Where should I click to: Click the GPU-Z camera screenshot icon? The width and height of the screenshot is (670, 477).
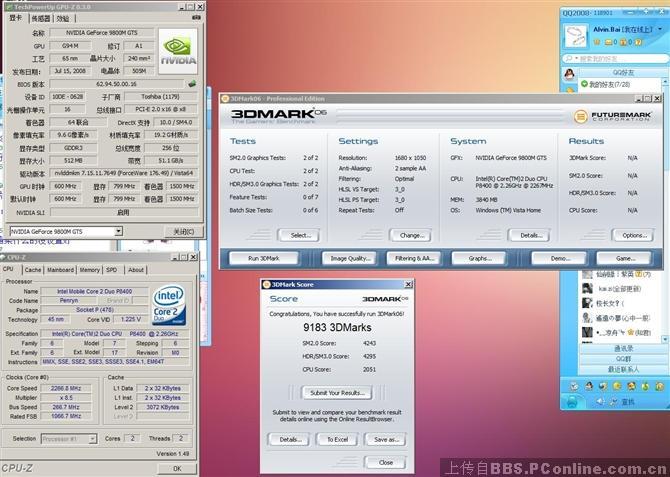pos(196,18)
